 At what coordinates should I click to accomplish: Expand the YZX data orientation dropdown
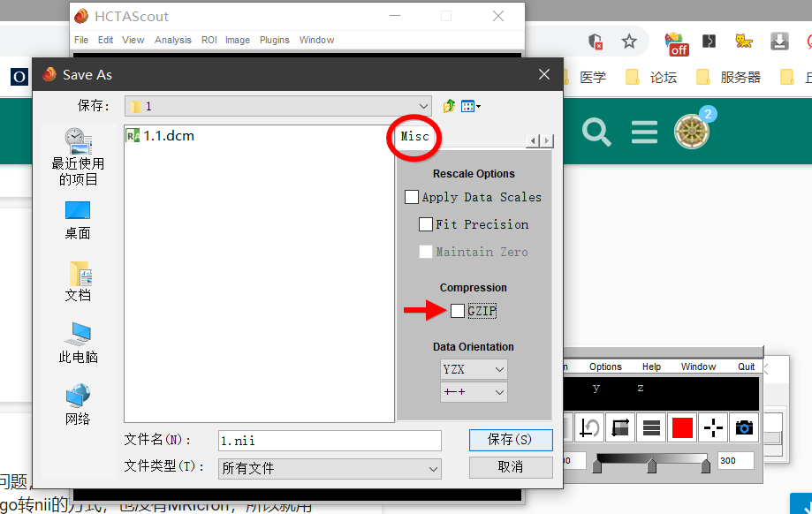(x=474, y=369)
